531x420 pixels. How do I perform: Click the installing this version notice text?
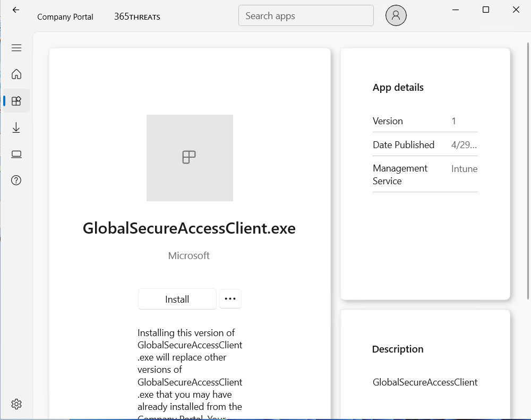tap(190, 374)
